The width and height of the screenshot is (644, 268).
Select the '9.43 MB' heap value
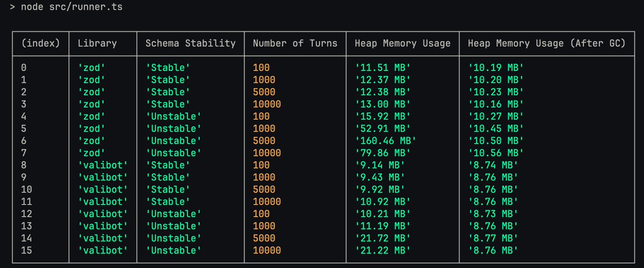click(380, 177)
